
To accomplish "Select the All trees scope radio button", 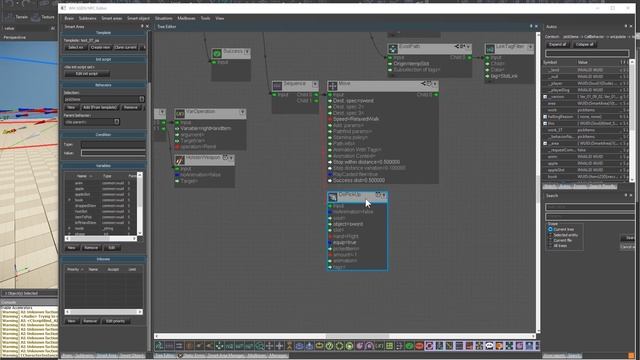I will [550, 246].
